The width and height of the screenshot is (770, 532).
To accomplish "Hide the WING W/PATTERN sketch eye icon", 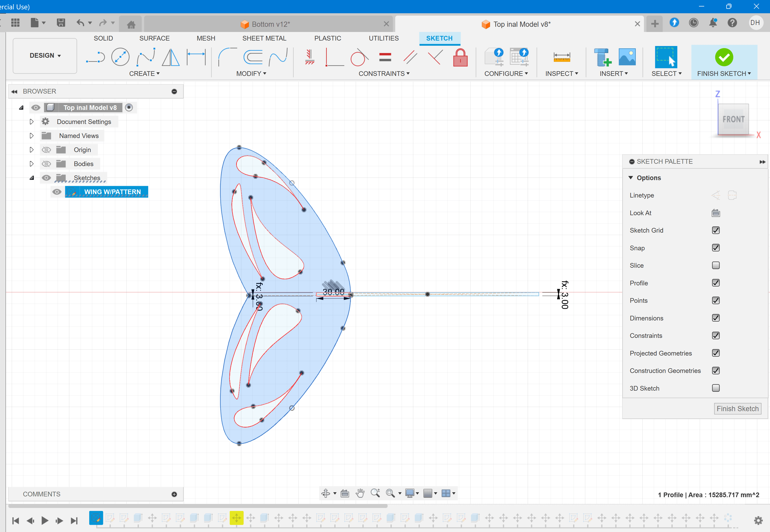I will click(57, 192).
